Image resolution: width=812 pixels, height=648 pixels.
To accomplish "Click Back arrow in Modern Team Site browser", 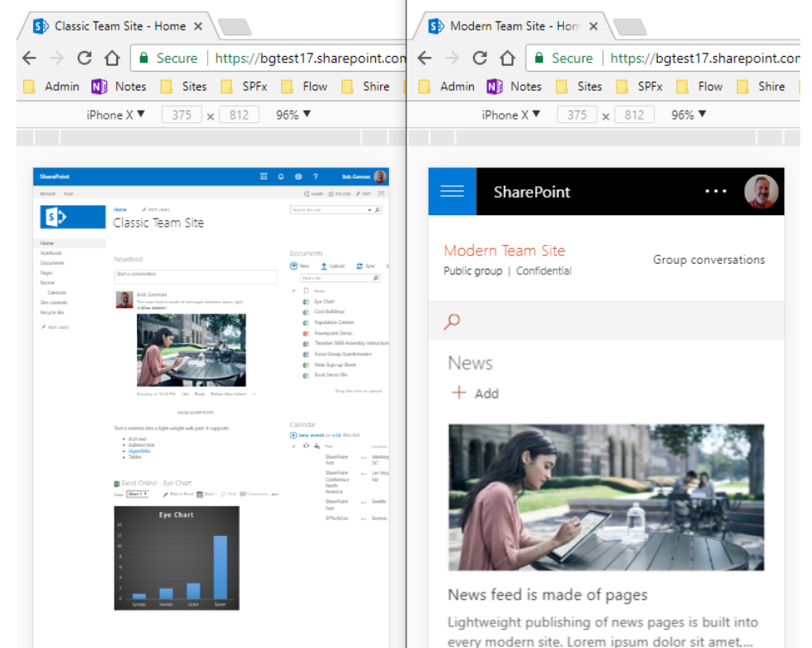I will [x=425, y=58].
